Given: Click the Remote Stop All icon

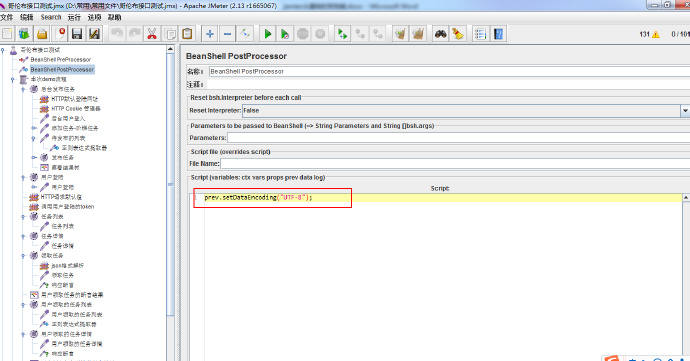Looking at the screenshot, I should [x=360, y=34].
